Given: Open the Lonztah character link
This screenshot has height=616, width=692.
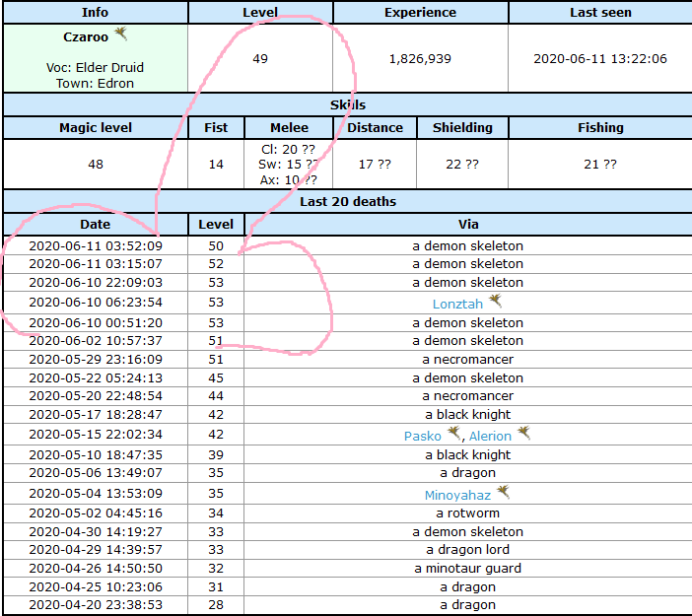Looking at the screenshot, I should point(457,304).
